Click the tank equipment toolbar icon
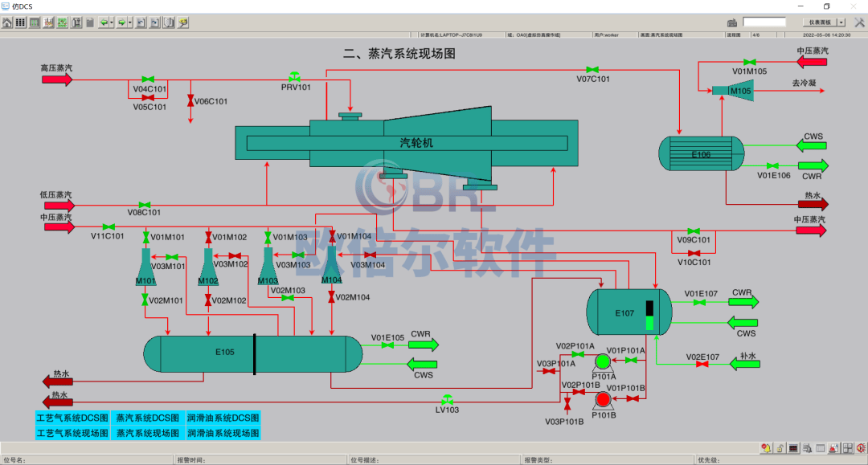Screen dimensions: 868x465 click(x=76, y=22)
